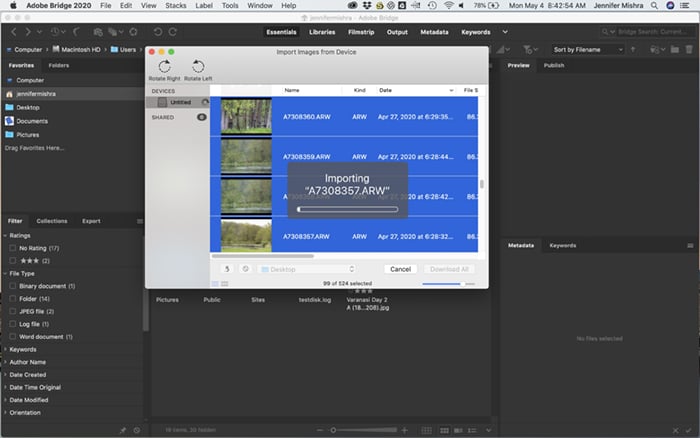Open the Desktop destination dropdown

[308, 269]
